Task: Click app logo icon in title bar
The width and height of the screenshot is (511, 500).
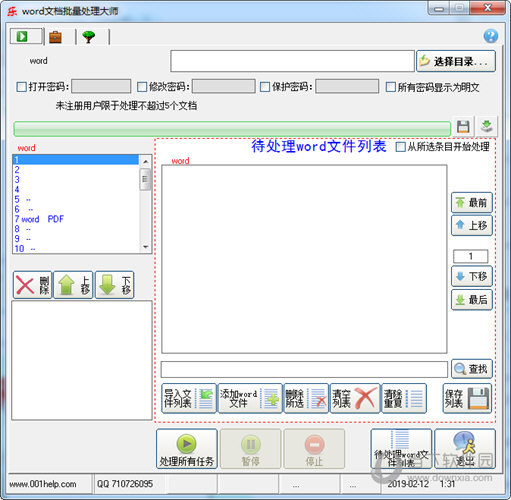Action: coord(13,11)
